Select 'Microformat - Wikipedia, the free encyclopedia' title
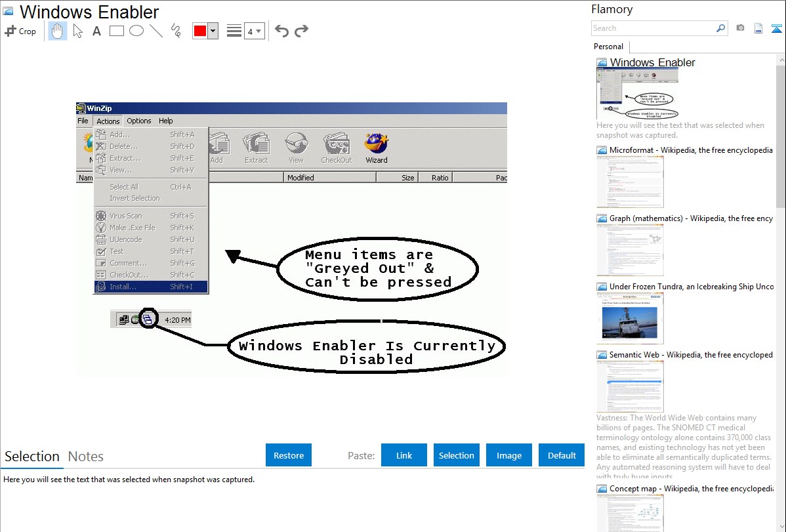This screenshot has height=532, width=786. [x=691, y=150]
